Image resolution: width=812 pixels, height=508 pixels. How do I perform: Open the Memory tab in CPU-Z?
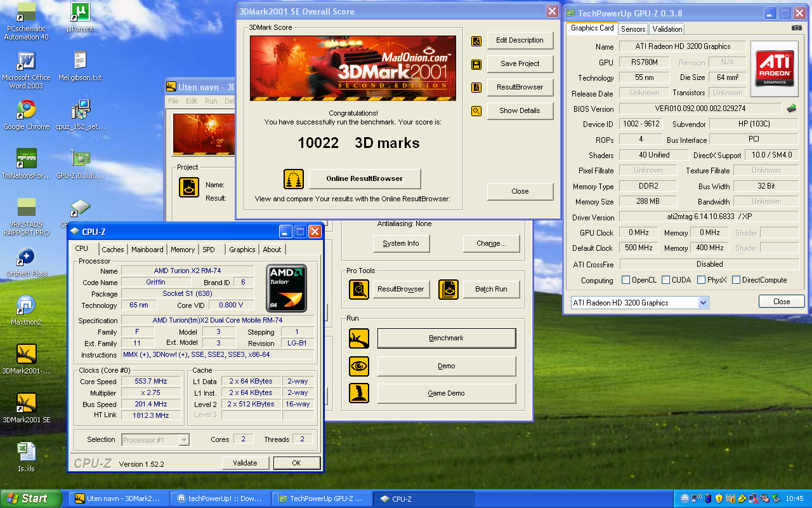pyautogui.click(x=183, y=250)
